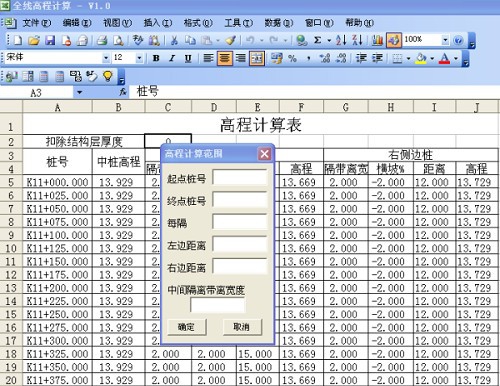Click the Chart Wizard icon
The width and height of the screenshot is (500, 386).
[x=377, y=40]
